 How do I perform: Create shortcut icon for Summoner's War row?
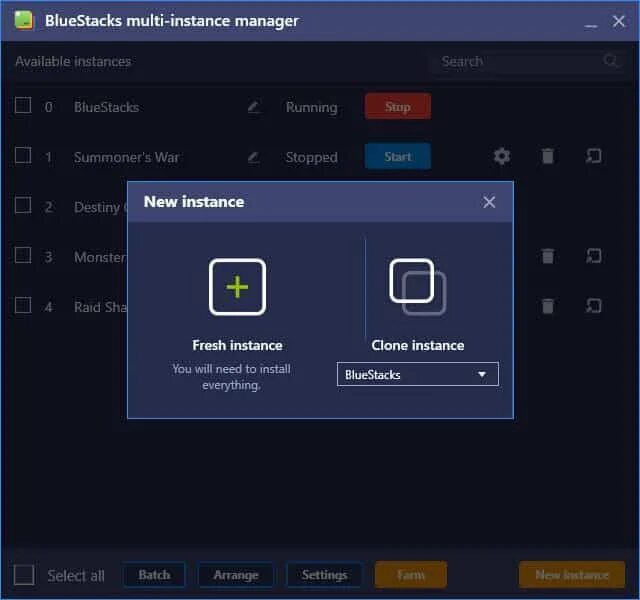(593, 156)
